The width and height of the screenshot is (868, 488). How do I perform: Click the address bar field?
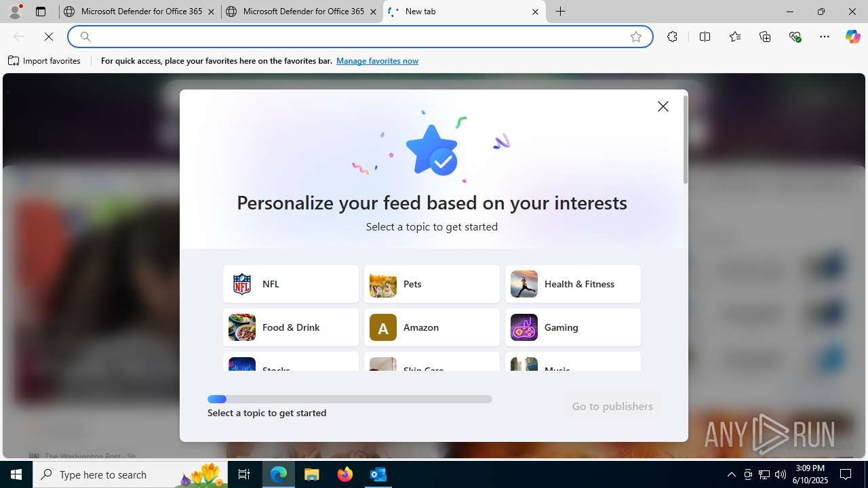pos(360,37)
